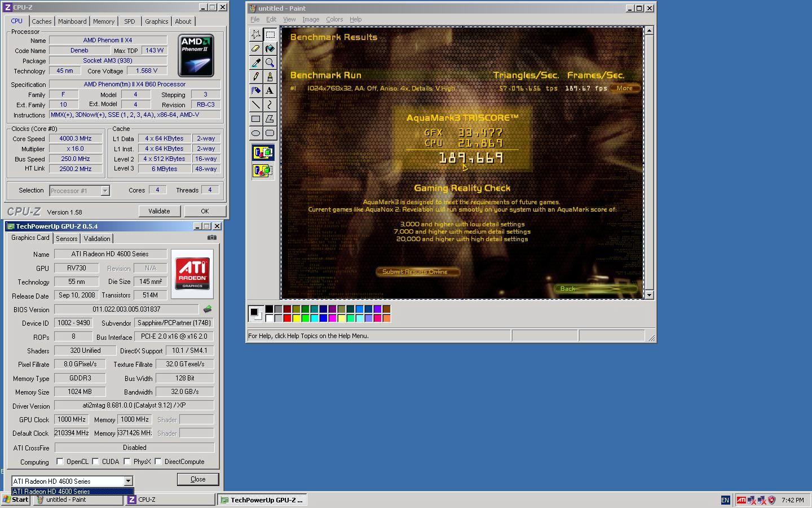This screenshot has height=508, width=812.
Task: Click the BIOS save chip icon in GPU-Z
Action: tap(208, 309)
